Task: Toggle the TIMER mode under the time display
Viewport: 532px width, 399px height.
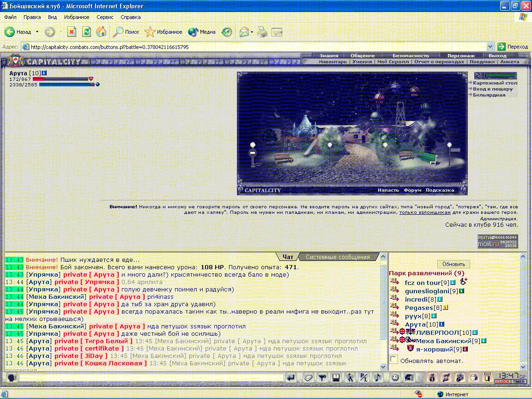Action: (x=519, y=381)
